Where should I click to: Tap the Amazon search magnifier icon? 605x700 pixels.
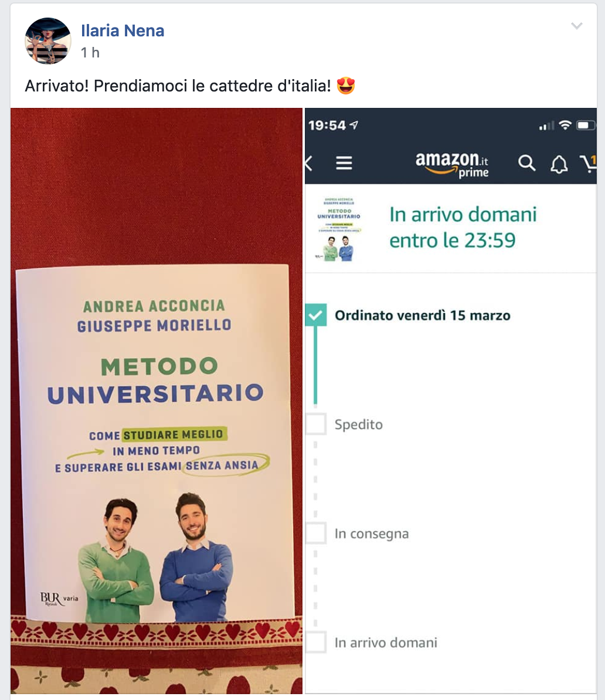(x=526, y=164)
